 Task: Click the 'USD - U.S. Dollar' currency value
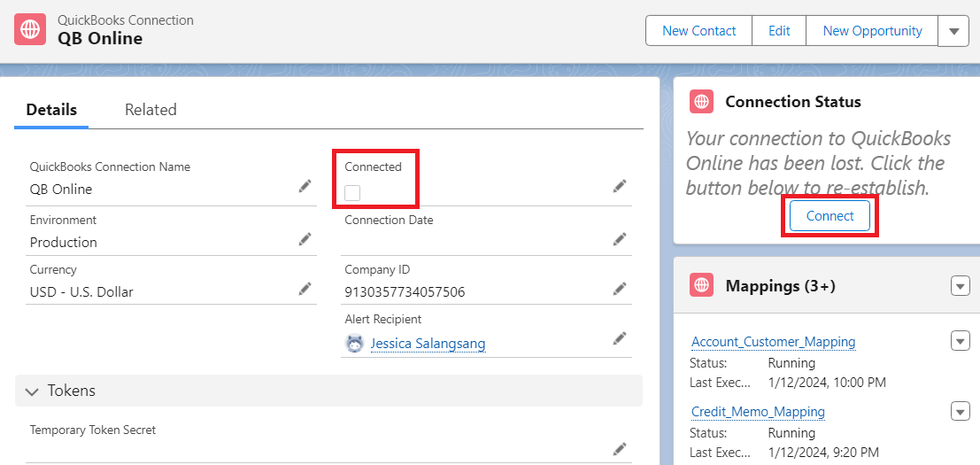81,292
